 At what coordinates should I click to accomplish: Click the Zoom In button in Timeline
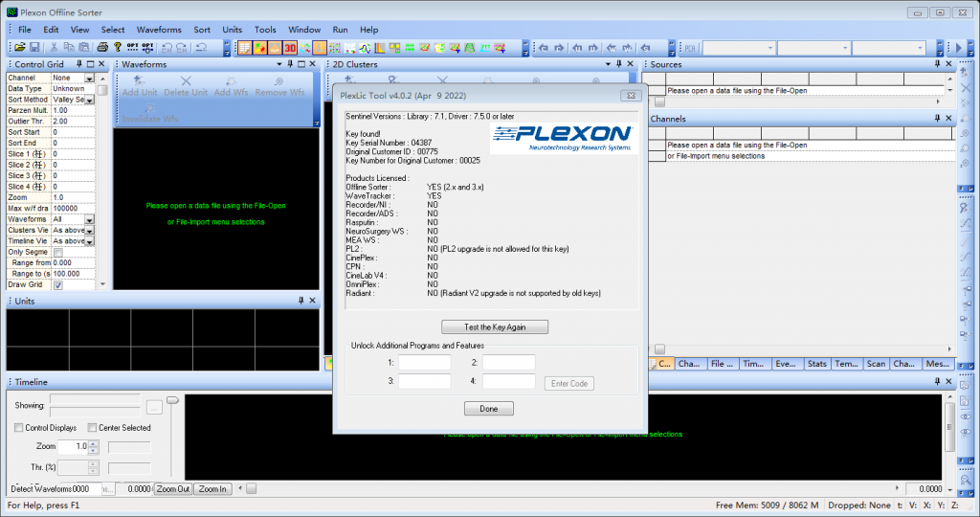click(212, 489)
